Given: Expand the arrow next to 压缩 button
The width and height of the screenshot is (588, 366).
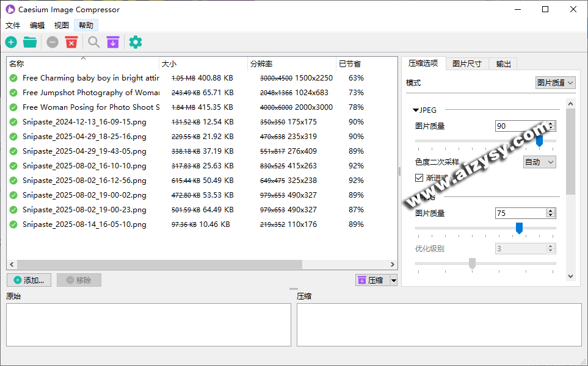Looking at the screenshot, I should [393, 280].
